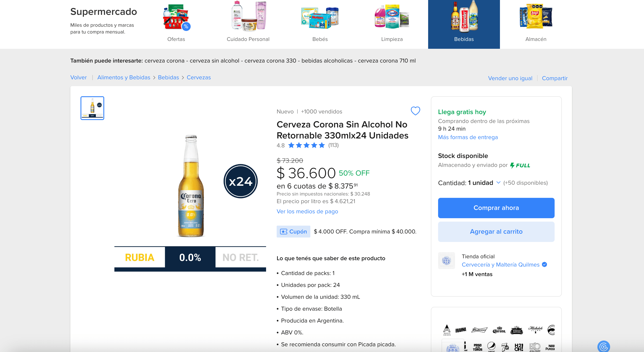Image resolution: width=644 pixels, height=352 pixels.
Task: Click the Stella Artois brand logo
Action: (x=516, y=330)
